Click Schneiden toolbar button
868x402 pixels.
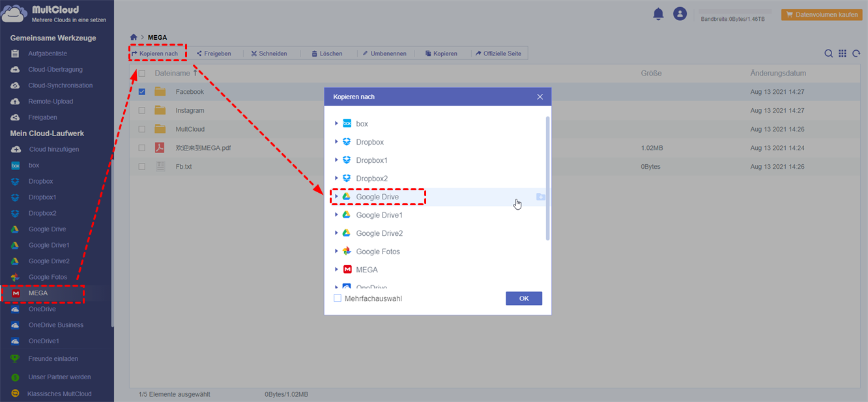[269, 53]
